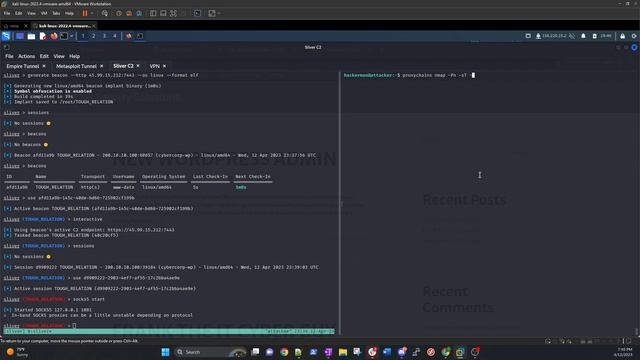Close the kali-linux VM tab
Image resolution: width=640 pixels, height=360 pixels.
[94, 26]
